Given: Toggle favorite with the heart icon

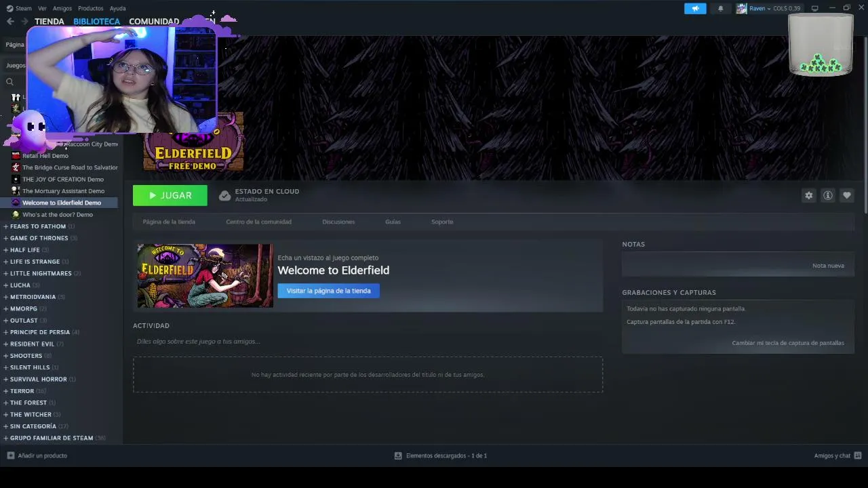Looking at the screenshot, I should (x=847, y=195).
